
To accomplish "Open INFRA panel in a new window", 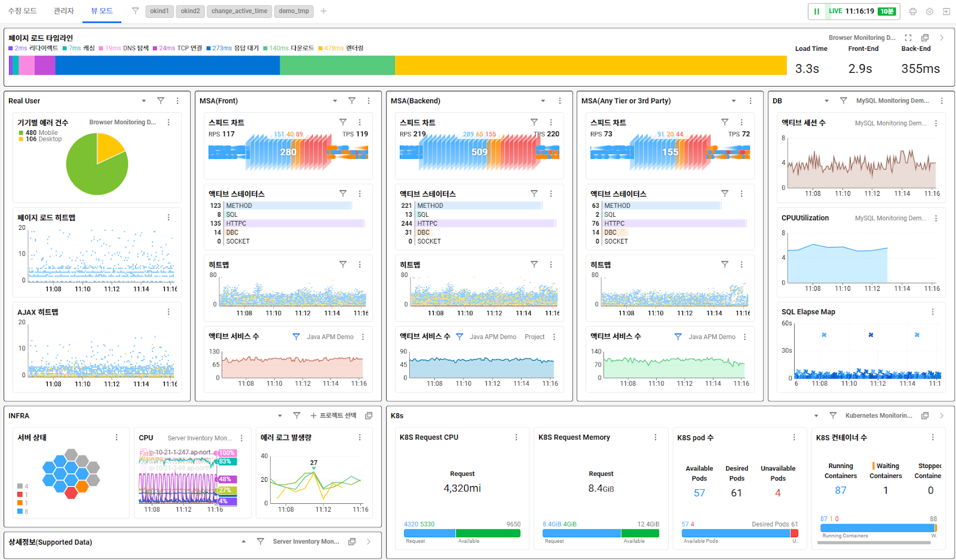I will (369, 416).
